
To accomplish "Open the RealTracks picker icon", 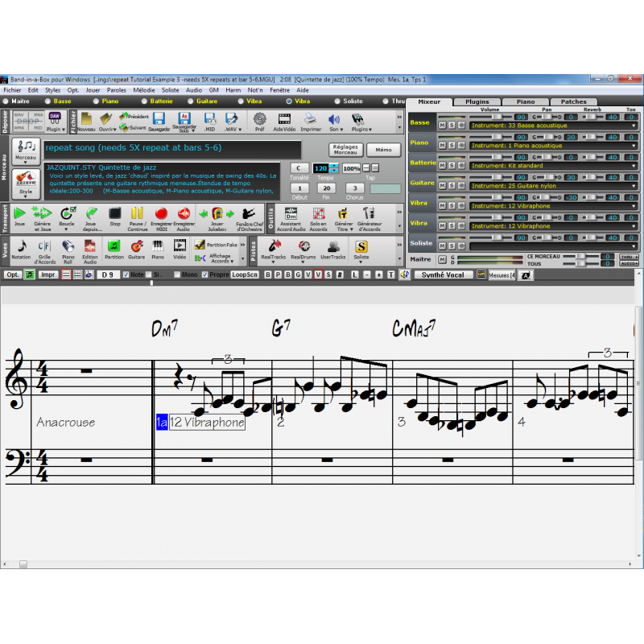I will (x=274, y=246).
